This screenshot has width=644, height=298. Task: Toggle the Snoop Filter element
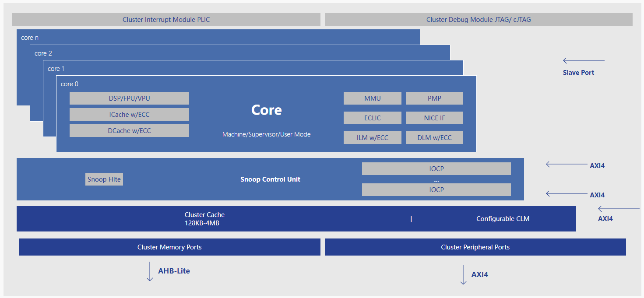tap(104, 179)
